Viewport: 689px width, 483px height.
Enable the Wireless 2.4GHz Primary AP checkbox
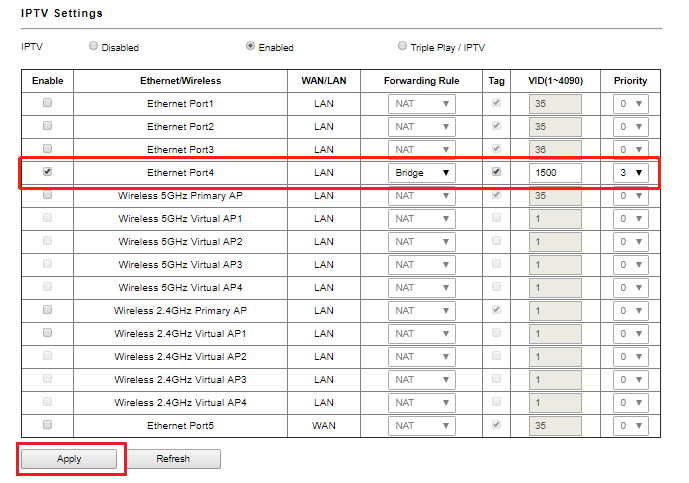click(47, 309)
